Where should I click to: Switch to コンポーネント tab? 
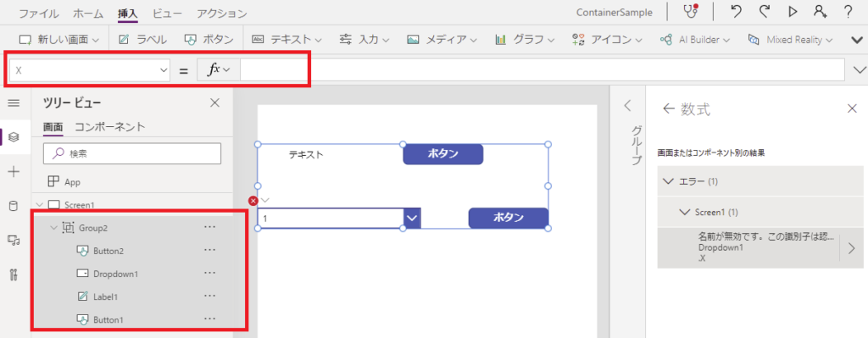(x=109, y=127)
